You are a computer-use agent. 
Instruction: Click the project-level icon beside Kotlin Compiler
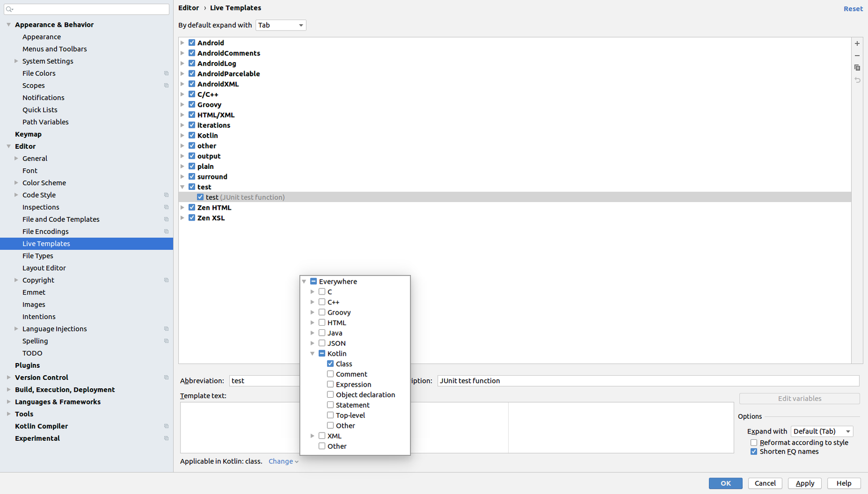166,426
